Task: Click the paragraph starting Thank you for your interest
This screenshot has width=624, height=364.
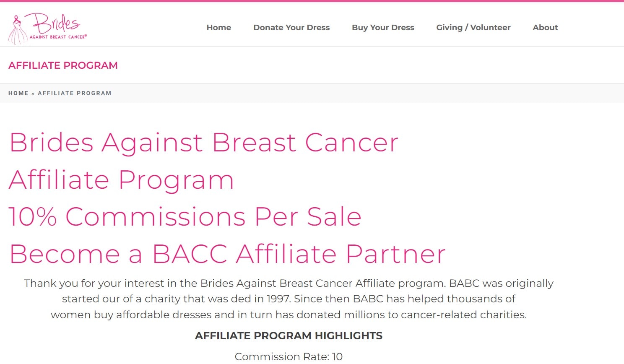Action: coord(289,283)
